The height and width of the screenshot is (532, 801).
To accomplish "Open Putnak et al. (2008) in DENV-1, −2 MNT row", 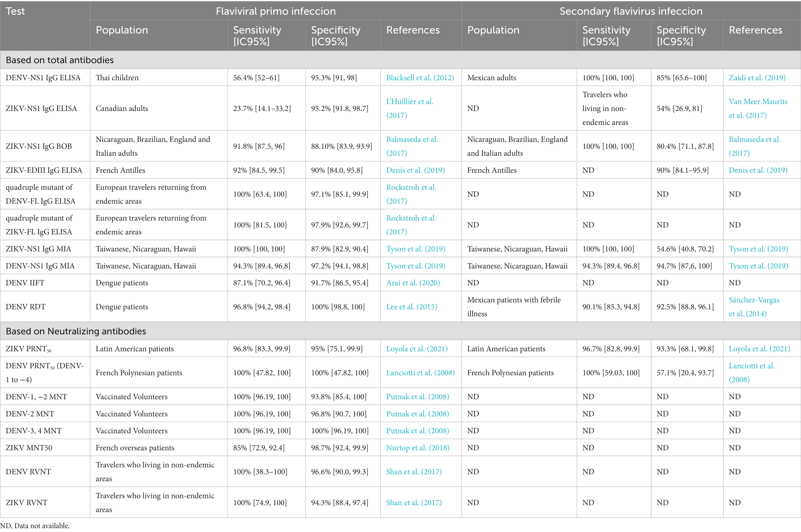I will pyautogui.click(x=418, y=397).
